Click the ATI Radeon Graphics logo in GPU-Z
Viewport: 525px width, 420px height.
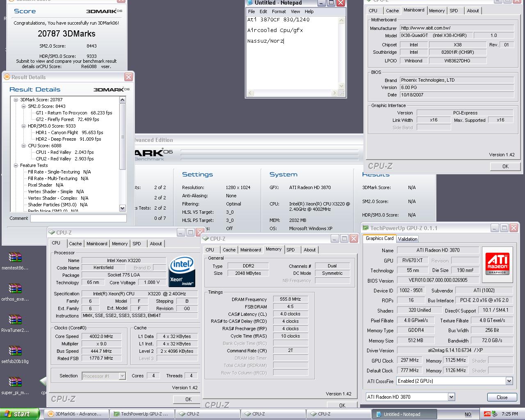pyautogui.click(x=497, y=265)
